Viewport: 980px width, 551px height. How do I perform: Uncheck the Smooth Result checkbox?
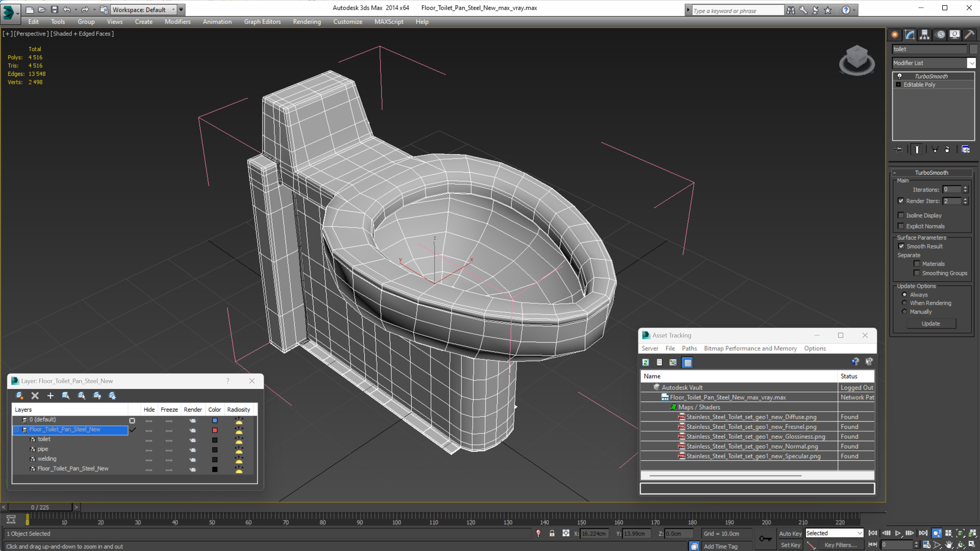tap(901, 246)
